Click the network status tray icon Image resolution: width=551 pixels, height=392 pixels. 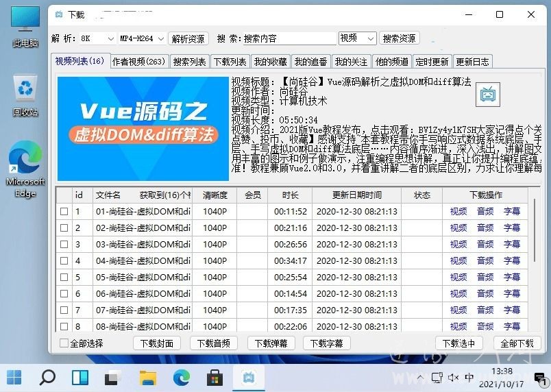pyautogui.click(x=437, y=378)
